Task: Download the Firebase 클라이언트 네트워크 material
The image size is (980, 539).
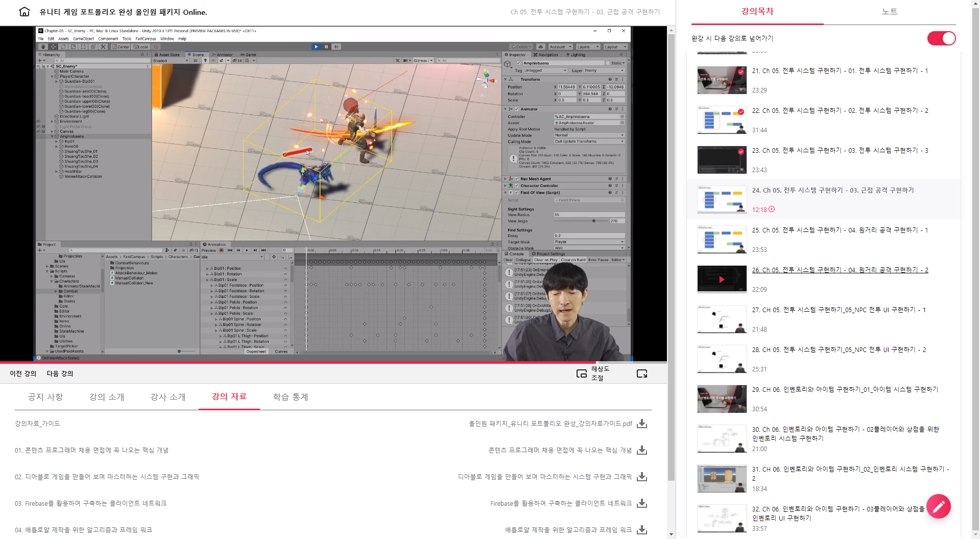Action: point(642,503)
